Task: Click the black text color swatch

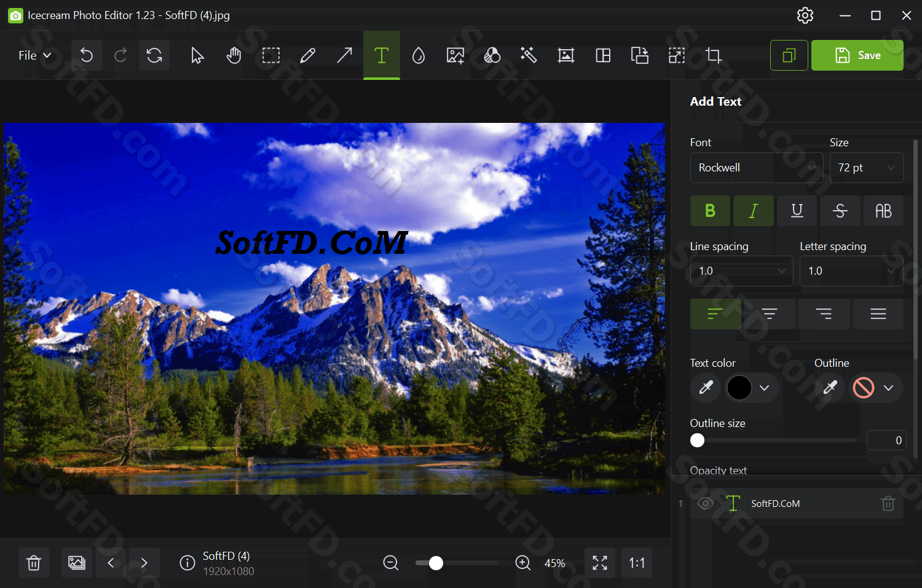Action: coord(739,388)
